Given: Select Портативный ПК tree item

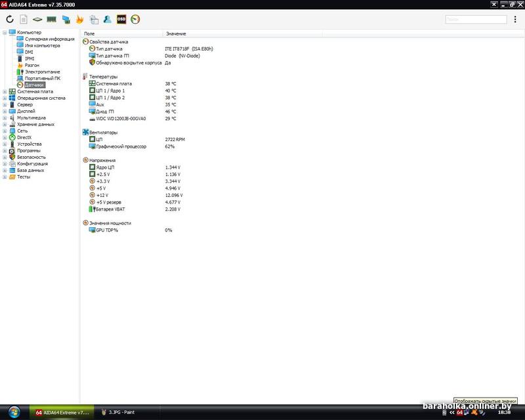Looking at the screenshot, I should coord(43,78).
